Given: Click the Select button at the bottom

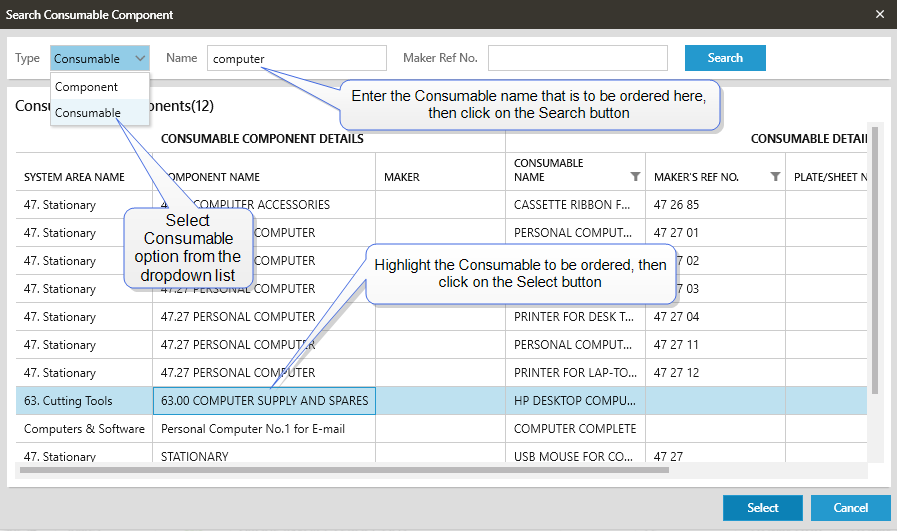Looking at the screenshot, I should coord(763,508).
